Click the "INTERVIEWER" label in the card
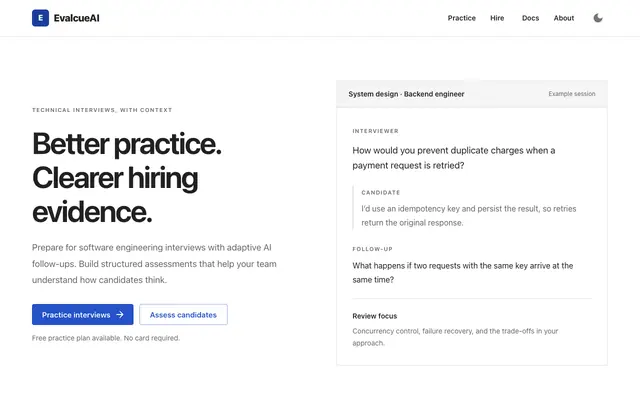Viewport: 640px width, 400px height. pos(376,131)
